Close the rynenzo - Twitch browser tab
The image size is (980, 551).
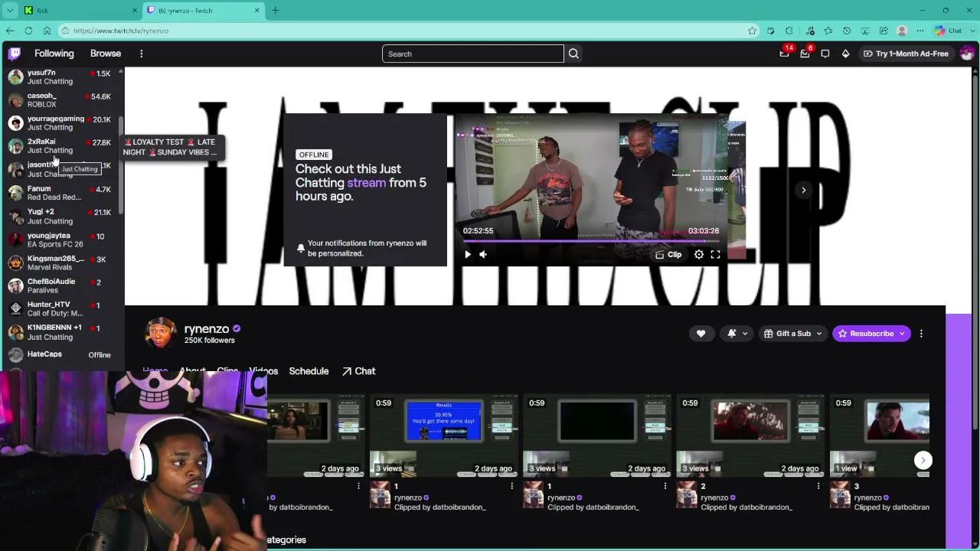tap(257, 10)
